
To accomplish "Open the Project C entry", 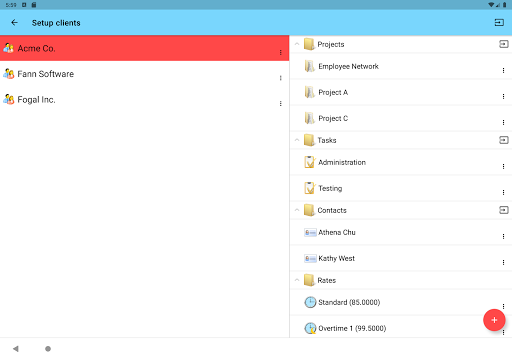I will pyautogui.click(x=401, y=118).
